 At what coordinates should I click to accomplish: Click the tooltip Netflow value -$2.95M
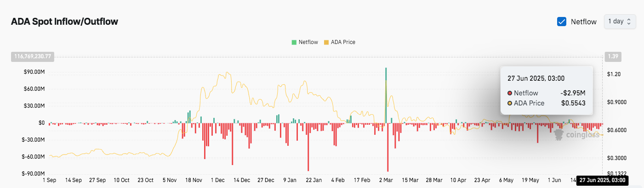coord(573,93)
